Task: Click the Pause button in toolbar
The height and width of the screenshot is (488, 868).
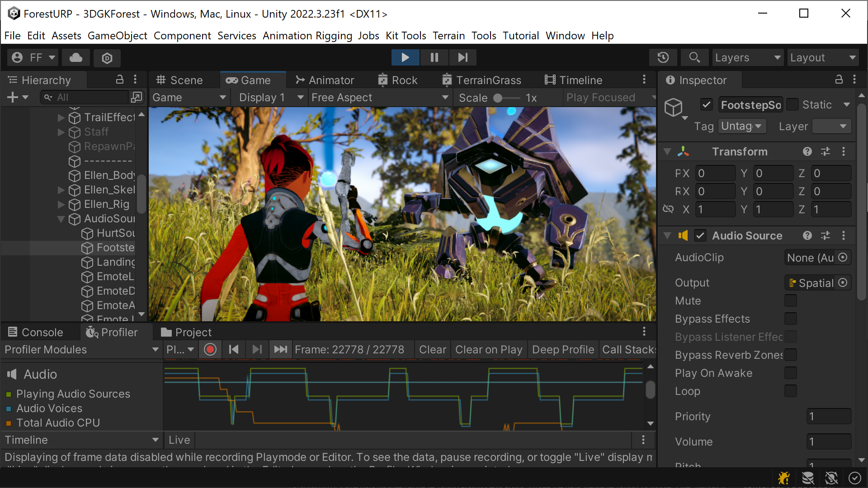Action: pyautogui.click(x=434, y=57)
